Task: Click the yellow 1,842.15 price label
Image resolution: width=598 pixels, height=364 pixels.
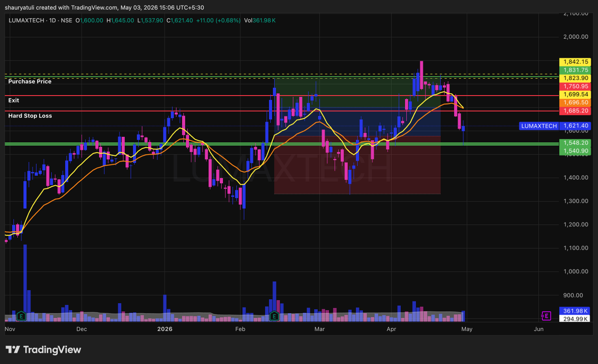Action: 576,61
